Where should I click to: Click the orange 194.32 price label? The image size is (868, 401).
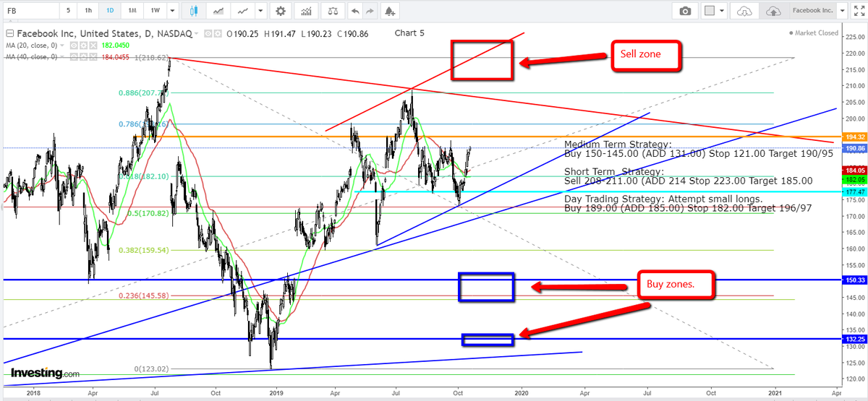coord(854,137)
